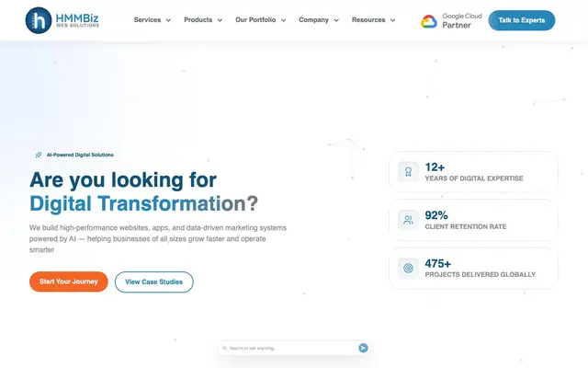588x368 pixels.
Task: Click the send arrow in search bar
Action: click(x=363, y=348)
